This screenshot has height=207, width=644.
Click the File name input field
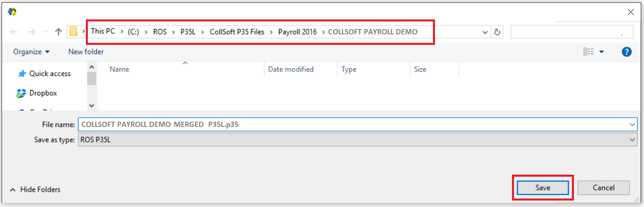tap(352, 125)
